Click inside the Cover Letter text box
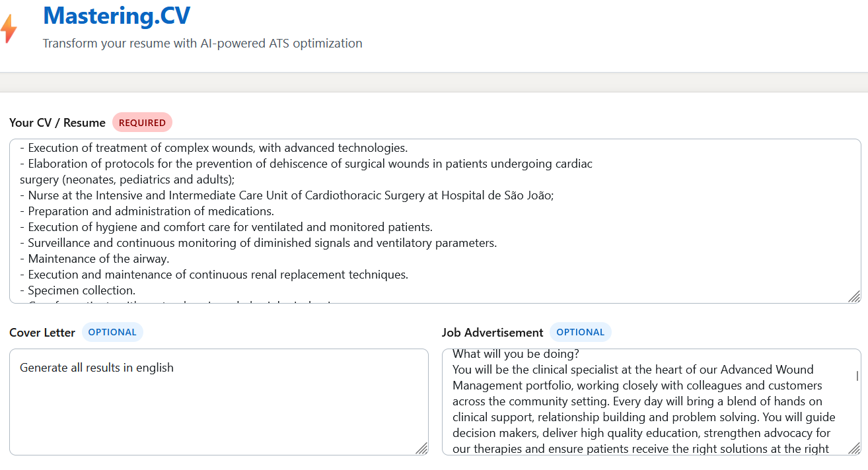Image resolution: width=868 pixels, height=470 pixels. coord(218,403)
